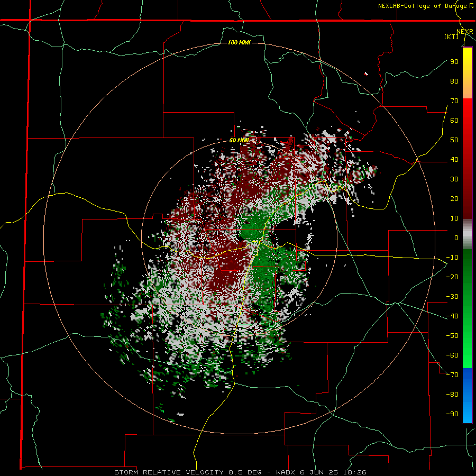Click the blue bottom segment of color bar

pos(467,395)
